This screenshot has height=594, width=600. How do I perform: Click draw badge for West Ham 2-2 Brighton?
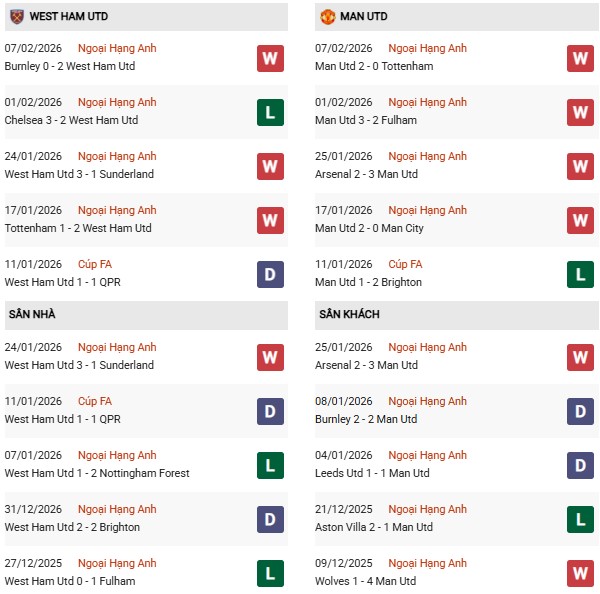[x=270, y=519]
